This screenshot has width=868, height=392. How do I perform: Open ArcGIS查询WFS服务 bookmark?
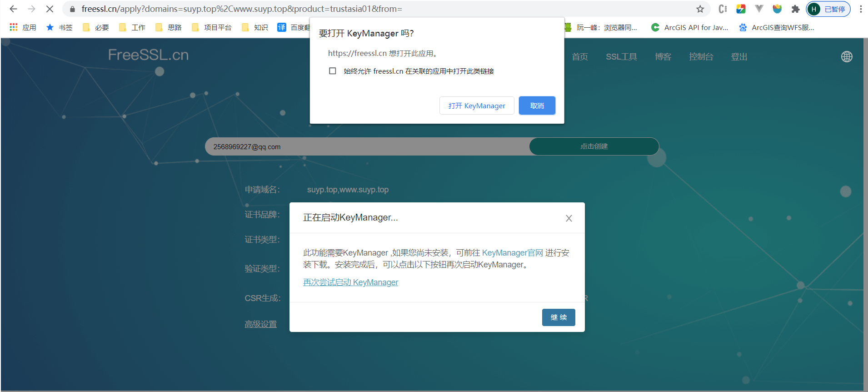click(x=777, y=27)
